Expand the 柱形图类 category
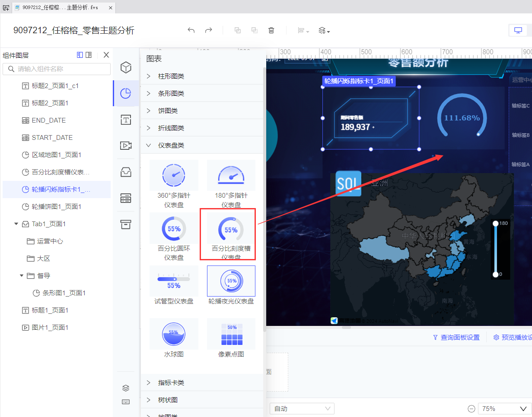The height and width of the screenshot is (417, 532). pyautogui.click(x=202, y=76)
